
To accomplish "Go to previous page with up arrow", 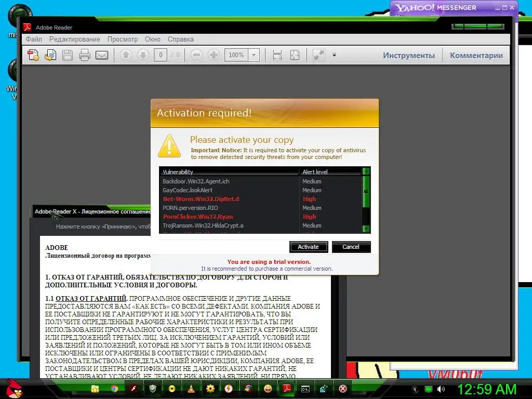I will pos(126,55).
